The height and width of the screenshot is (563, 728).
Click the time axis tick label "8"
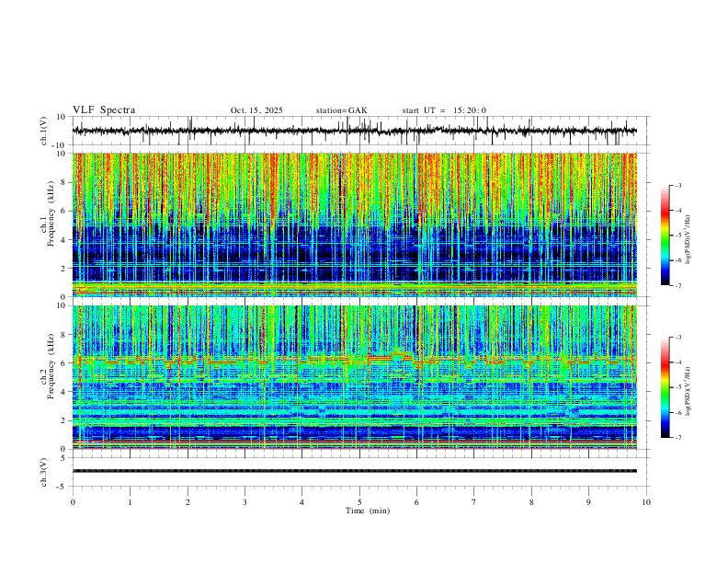[x=531, y=502]
